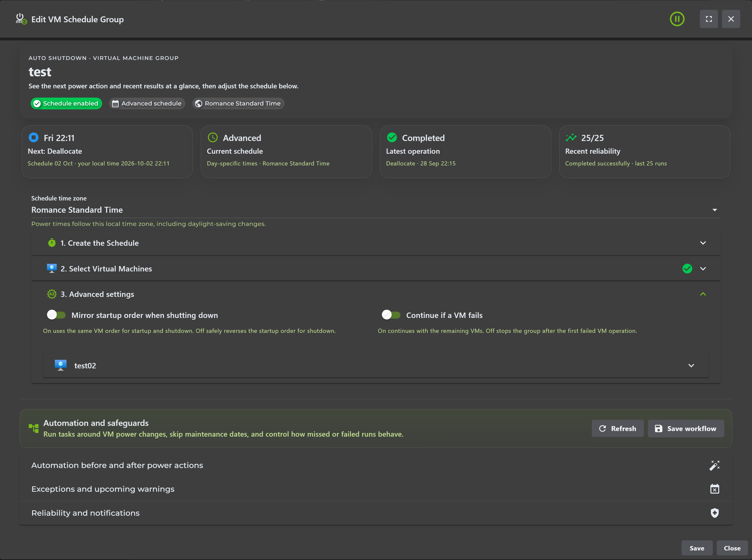Click gear icon beside Advanced settings
The image size is (752, 560).
[x=52, y=294]
